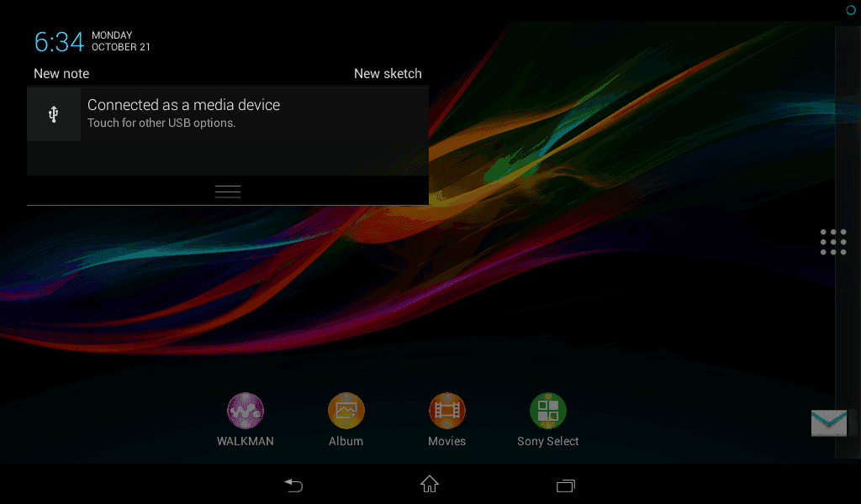Tap the Monday October 21 date
The height and width of the screenshot is (504, 861).
121,41
